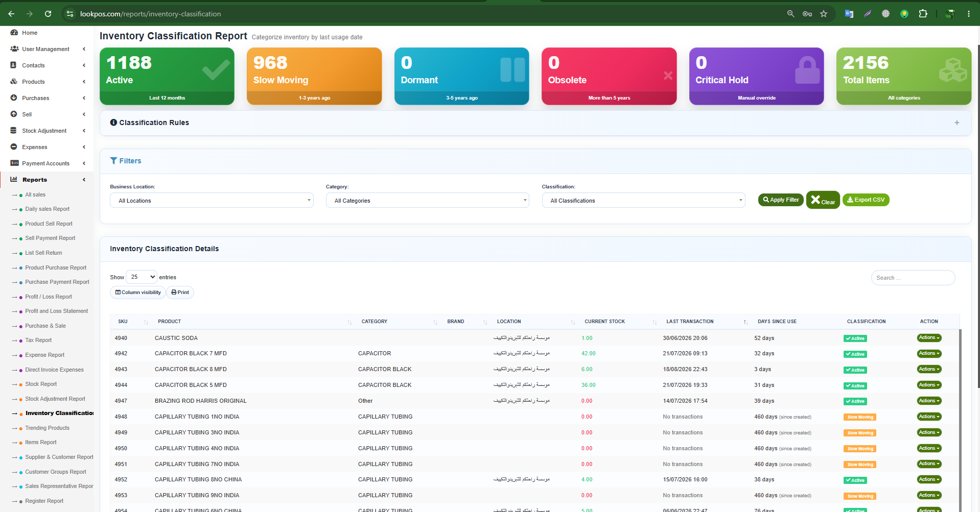Screen dimensions: 980x512
Task: Reload the page with the refresh icon
Action: (48, 14)
